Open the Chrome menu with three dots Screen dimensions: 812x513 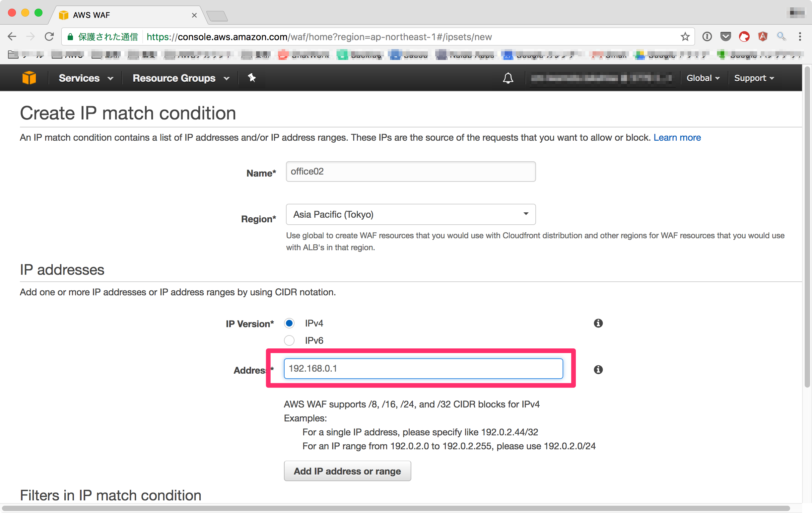(x=800, y=37)
